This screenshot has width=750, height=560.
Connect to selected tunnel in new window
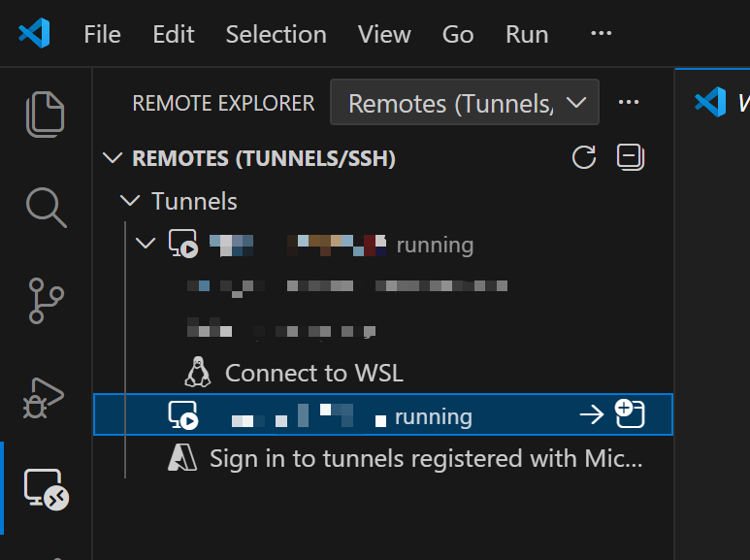[631, 415]
